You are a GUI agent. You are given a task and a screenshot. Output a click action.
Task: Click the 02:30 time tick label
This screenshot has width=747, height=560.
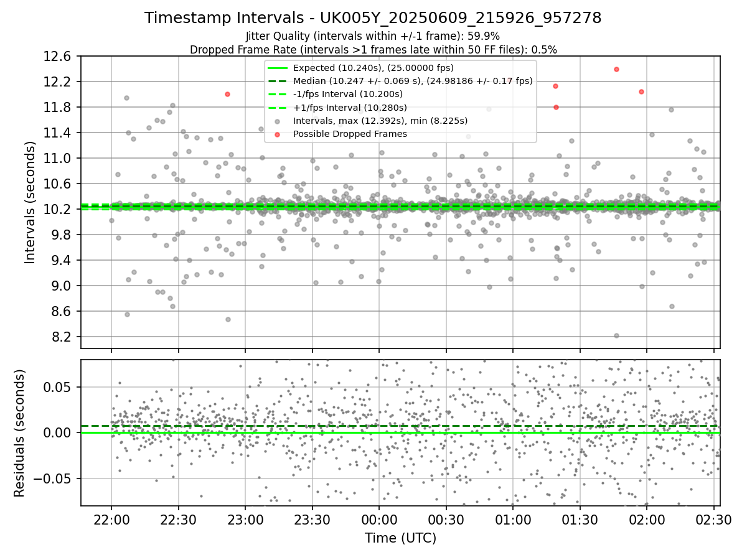pyautogui.click(x=713, y=520)
